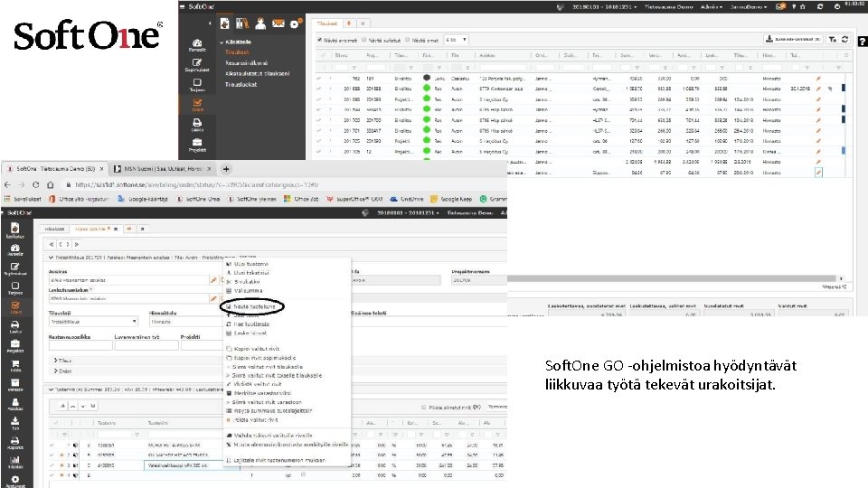Open Kassa cart icon in lower window sidebar
868x488 pixels.
(x=15, y=366)
